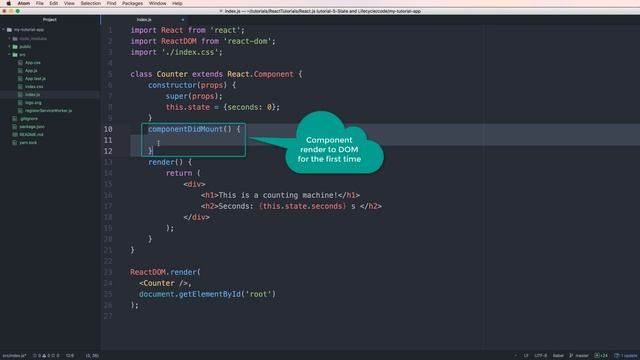640x360 pixels.
Task: Click the registerServiceWorker.js file icon
Action: click(20, 111)
